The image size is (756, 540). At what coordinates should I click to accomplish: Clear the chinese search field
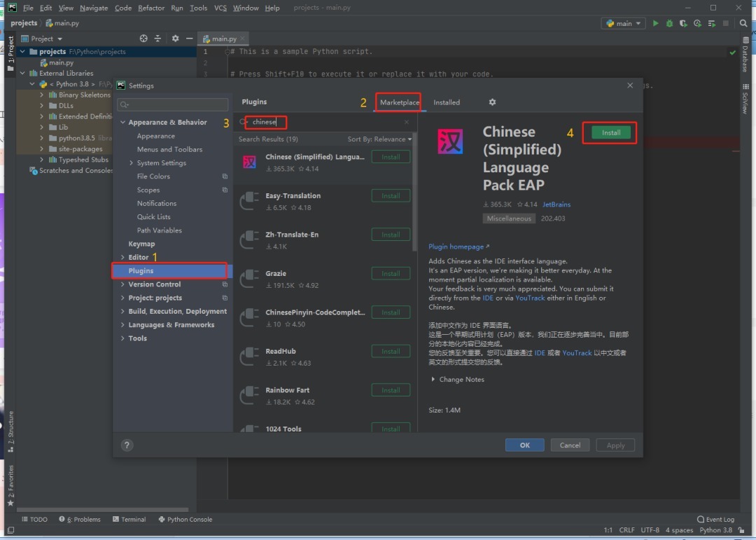click(x=407, y=122)
